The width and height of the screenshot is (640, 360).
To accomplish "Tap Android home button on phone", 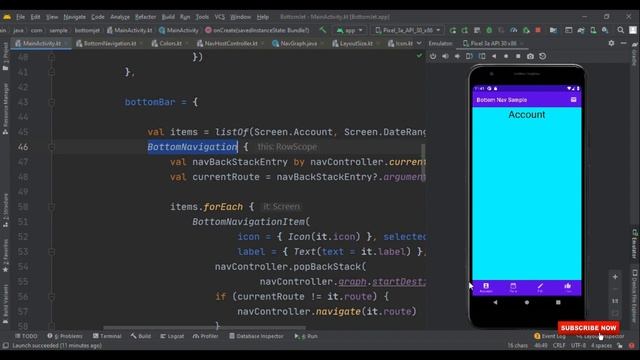I will point(527,302).
